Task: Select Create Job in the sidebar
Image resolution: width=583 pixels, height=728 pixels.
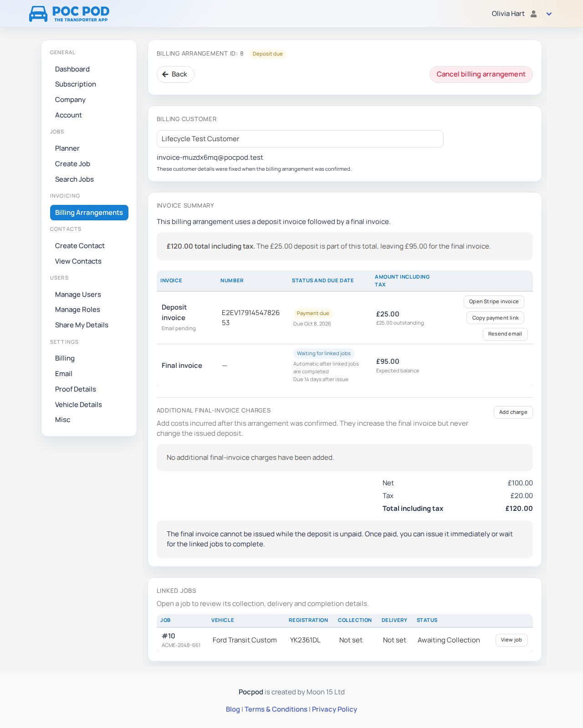Action: point(72,164)
